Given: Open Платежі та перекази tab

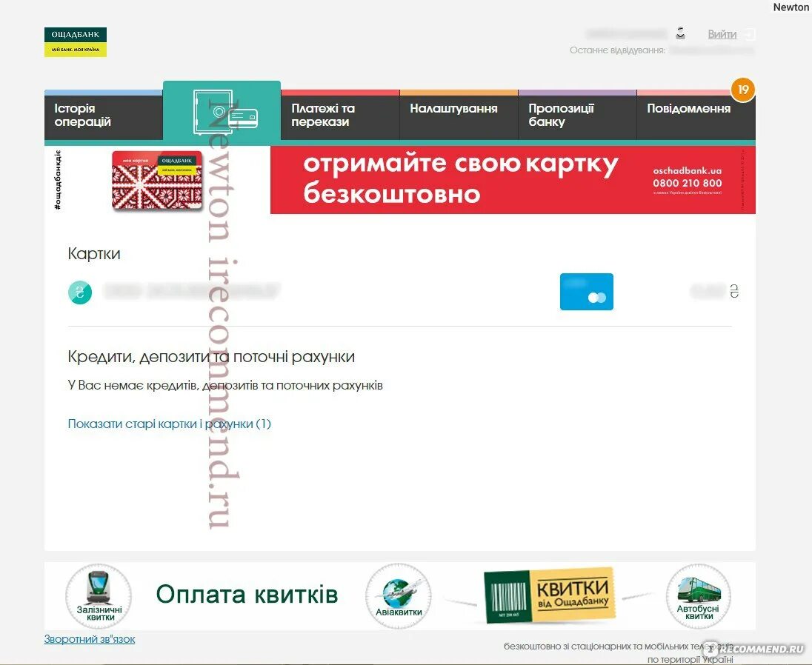Looking at the screenshot, I should (340, 115).
